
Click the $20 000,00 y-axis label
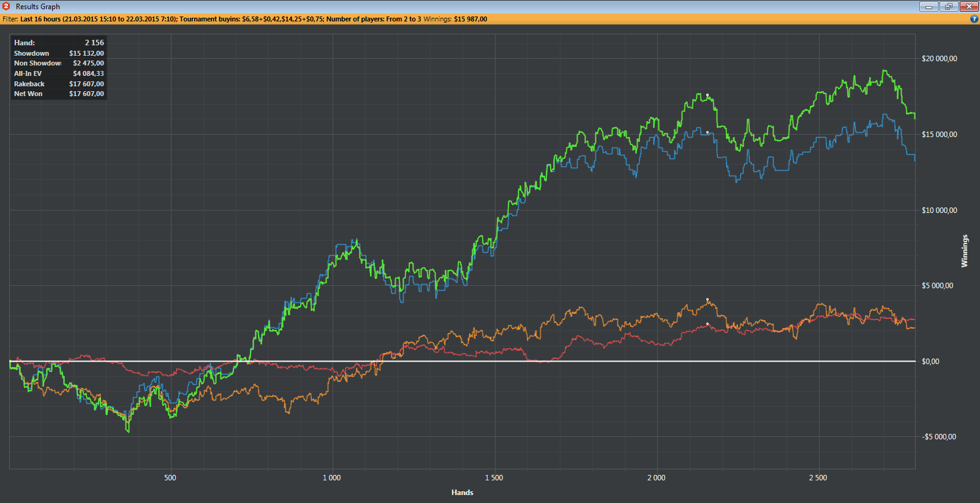coord(939,59)
